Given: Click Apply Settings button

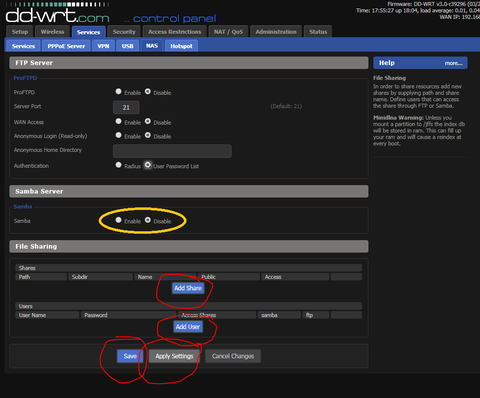Looking at the screenshot, I should (174, 356).
